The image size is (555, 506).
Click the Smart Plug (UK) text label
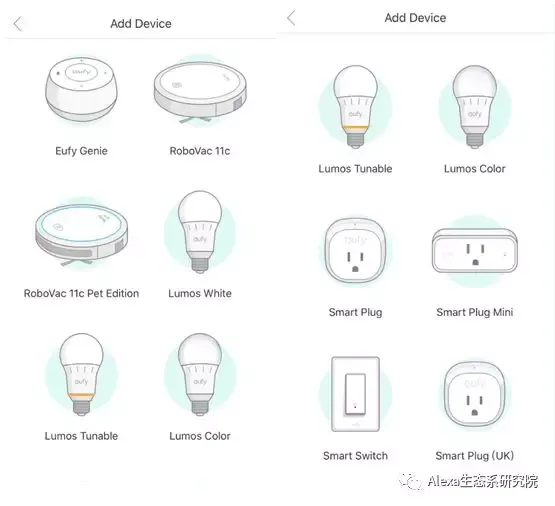tap(475, 456)
